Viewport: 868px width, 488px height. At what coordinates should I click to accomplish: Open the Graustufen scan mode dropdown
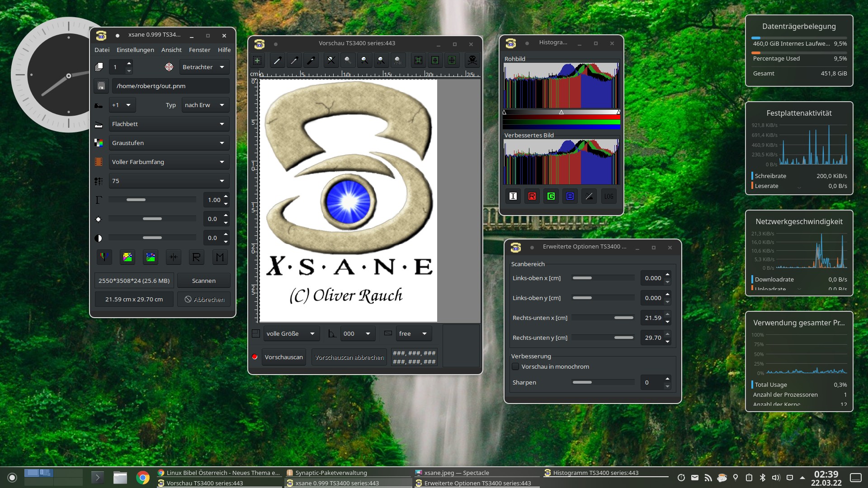(169, 143)
